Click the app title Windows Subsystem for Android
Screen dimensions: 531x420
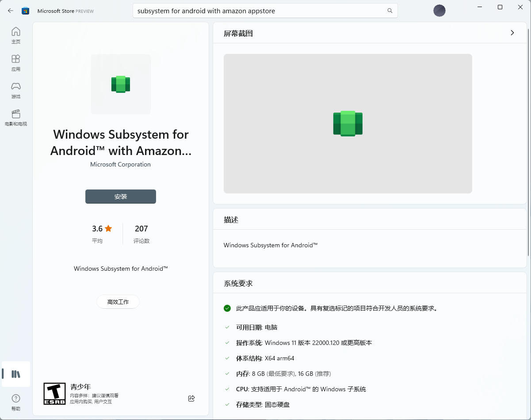pos(121,142)
